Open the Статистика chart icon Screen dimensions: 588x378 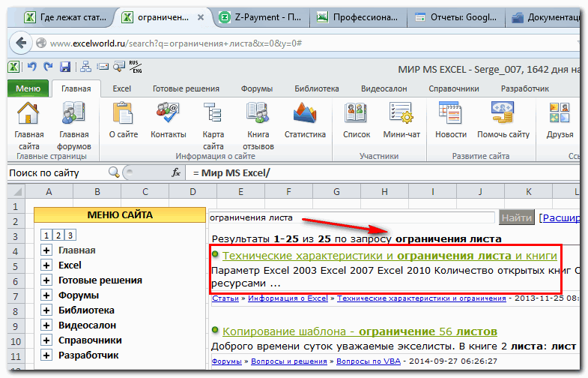pyautogui.click(x=305, y=113)
